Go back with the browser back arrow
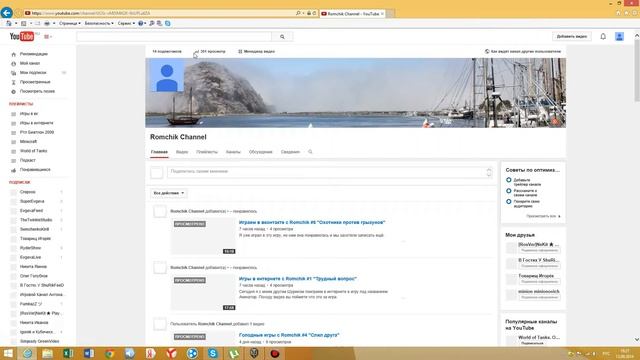Image resolution: width=640 pixels, height=360 pixels. click(x=7, y=13)
